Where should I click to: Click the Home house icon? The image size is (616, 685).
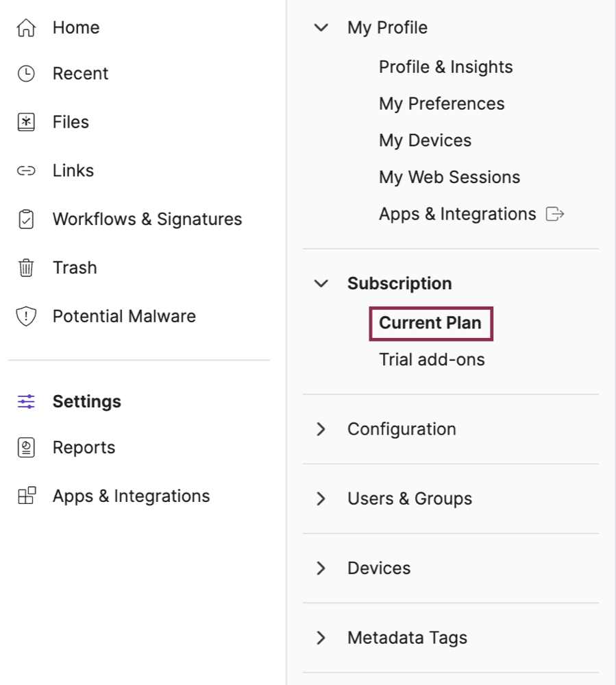coord(26,27)
